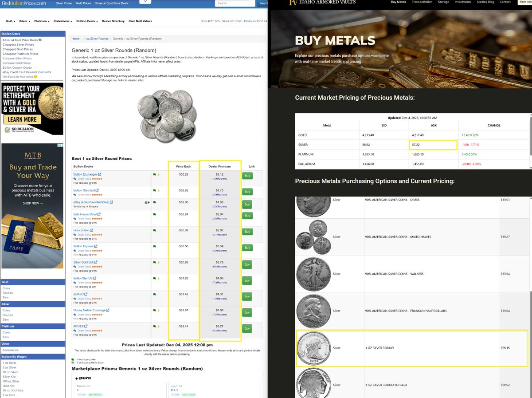The height and width of the screenshot is (398, 532).
Task: Click the Buy button for APMEX
Action: coord(247,329)
